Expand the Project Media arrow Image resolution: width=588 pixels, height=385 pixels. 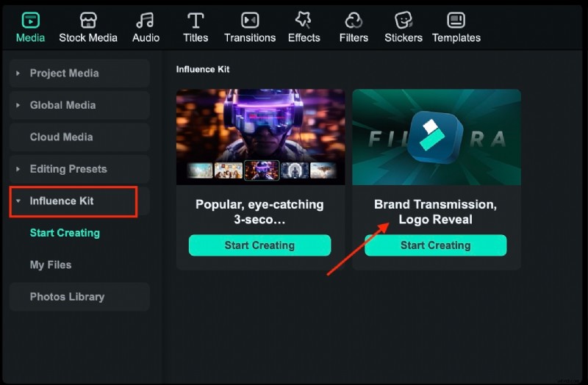pos(18,73)
